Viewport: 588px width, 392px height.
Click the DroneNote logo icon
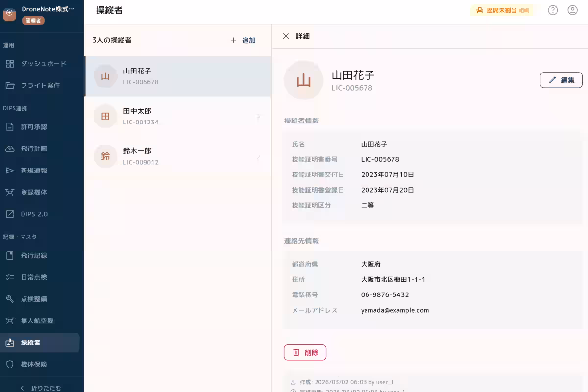pos(9,14)
